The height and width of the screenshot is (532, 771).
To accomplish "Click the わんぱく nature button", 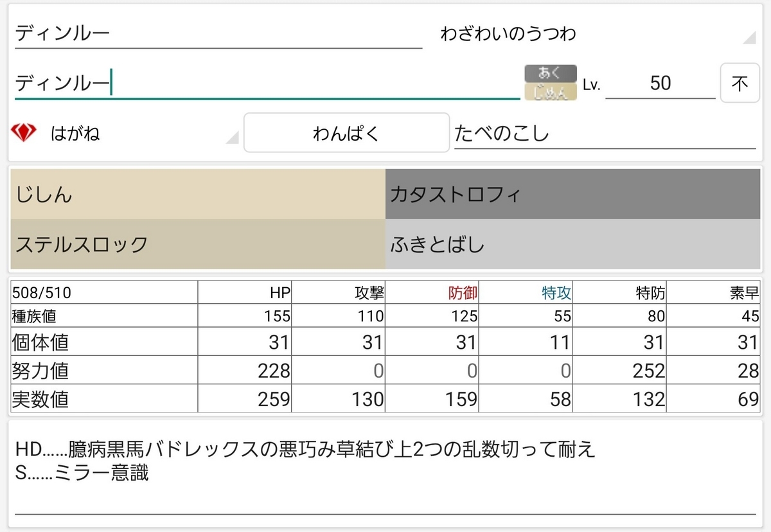I will (346, 133).
